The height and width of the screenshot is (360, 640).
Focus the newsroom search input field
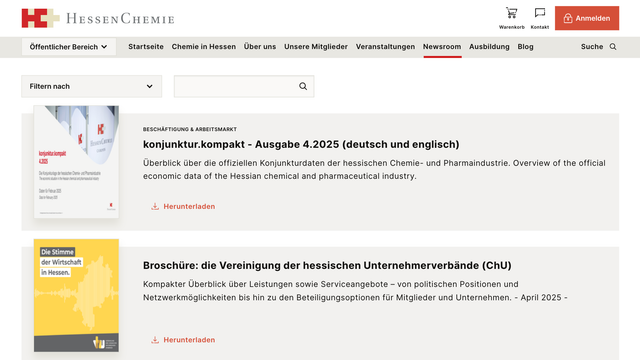pyautogui.click(x=244, y=86)
